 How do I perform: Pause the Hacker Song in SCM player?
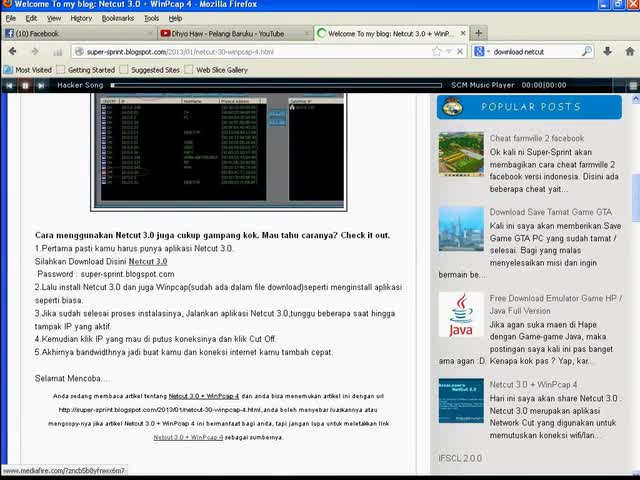tap(25, 85)
